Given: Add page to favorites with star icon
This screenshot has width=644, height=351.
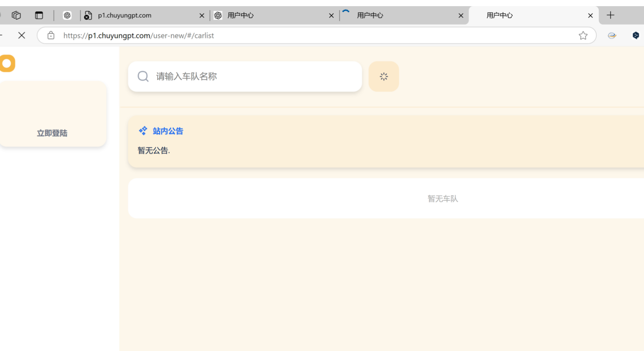Looking at the screenshot, I should 583,35.
